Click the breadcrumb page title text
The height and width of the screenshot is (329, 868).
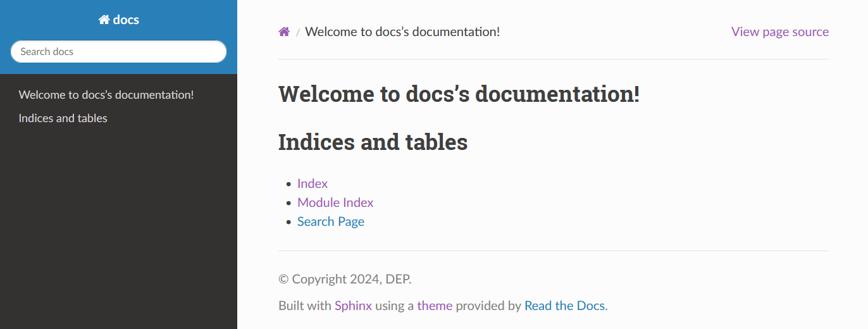(402, 32)
